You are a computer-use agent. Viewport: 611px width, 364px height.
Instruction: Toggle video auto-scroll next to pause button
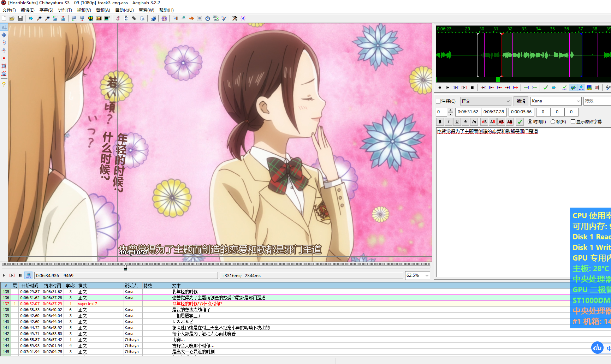(29, 275)
